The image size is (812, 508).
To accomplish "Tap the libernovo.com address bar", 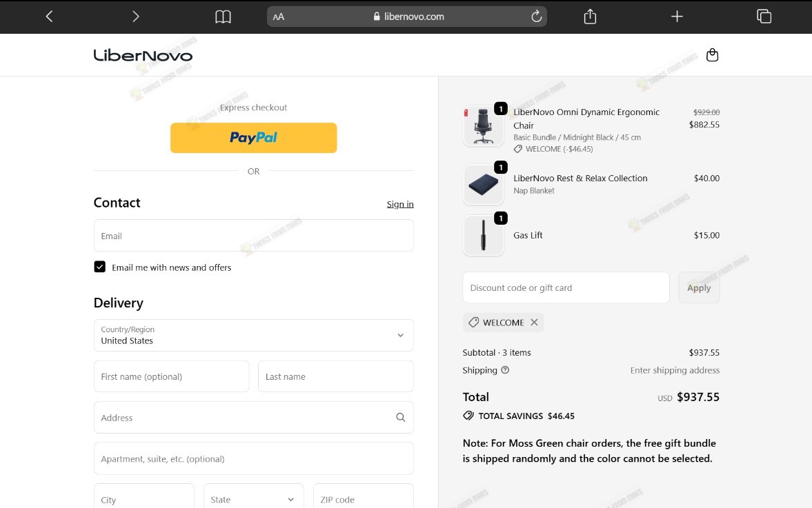I will click(x=407, y=17).
